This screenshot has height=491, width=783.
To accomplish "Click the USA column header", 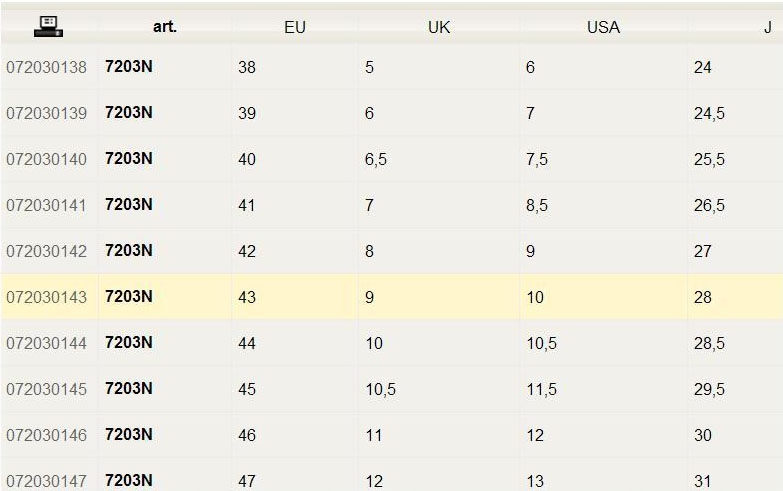I will [x=603, y=27].
